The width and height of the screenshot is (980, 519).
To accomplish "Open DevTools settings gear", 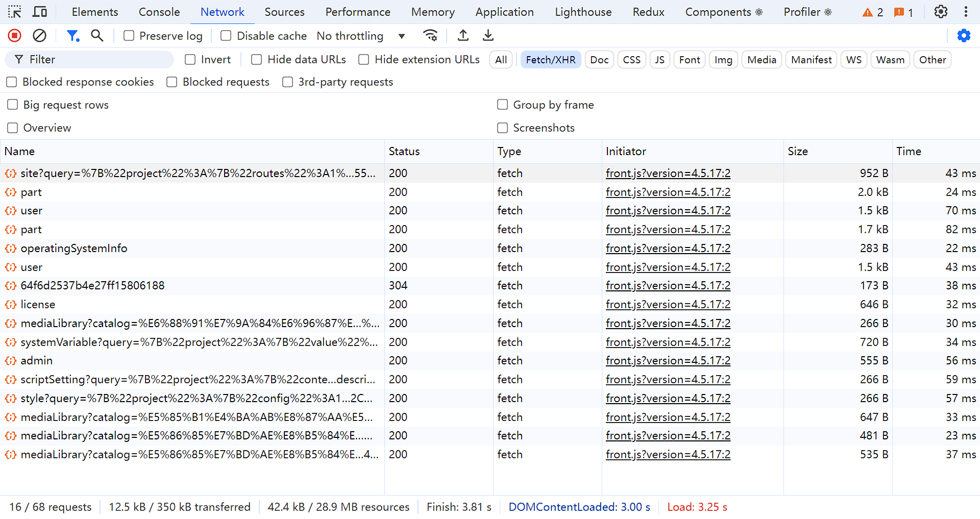I will 941,12.
